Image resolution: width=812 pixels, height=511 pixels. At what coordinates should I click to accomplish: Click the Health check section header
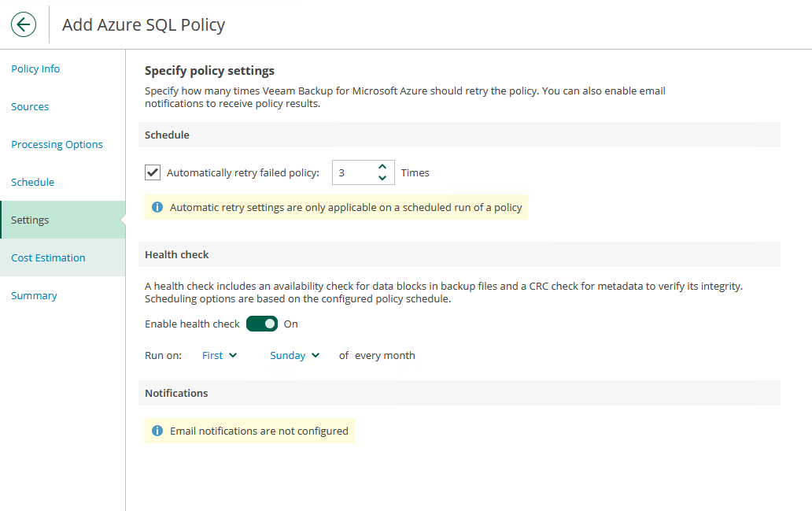[177, 254]
